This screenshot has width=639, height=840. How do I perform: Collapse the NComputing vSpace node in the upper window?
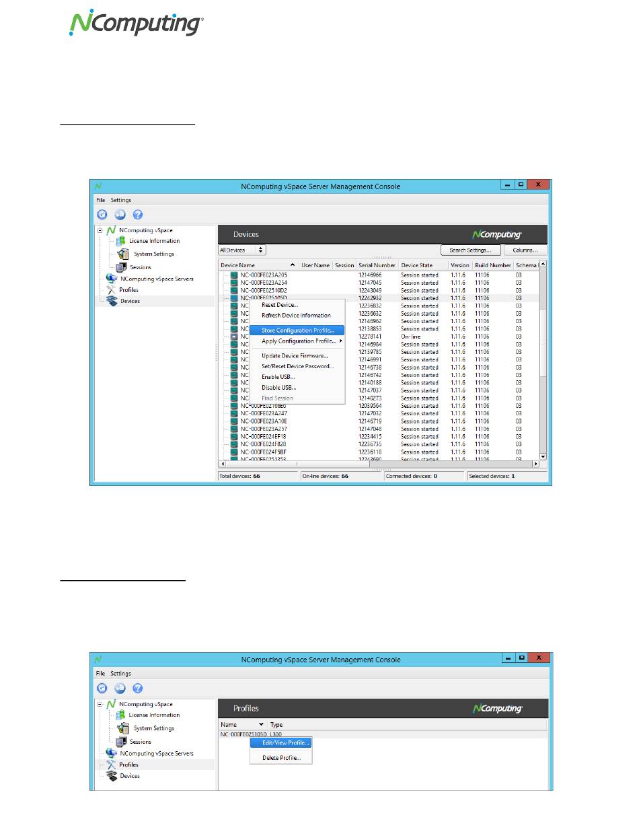click(100, 230)
